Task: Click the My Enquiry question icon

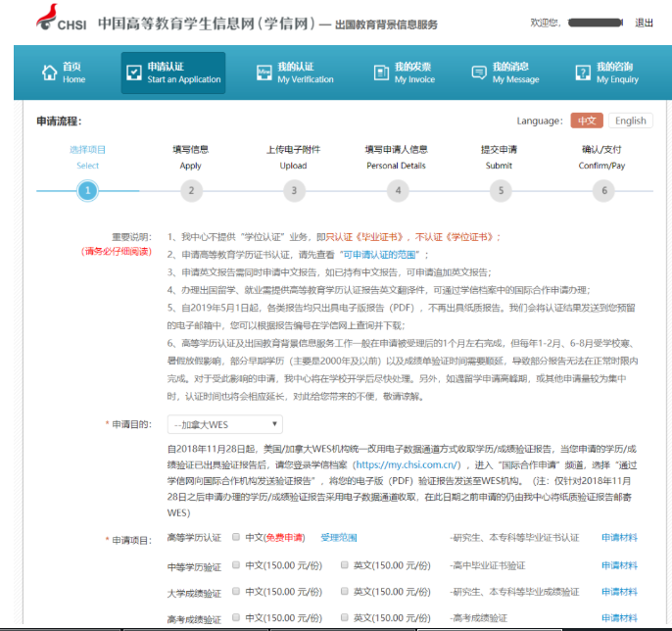Action: 582,73
